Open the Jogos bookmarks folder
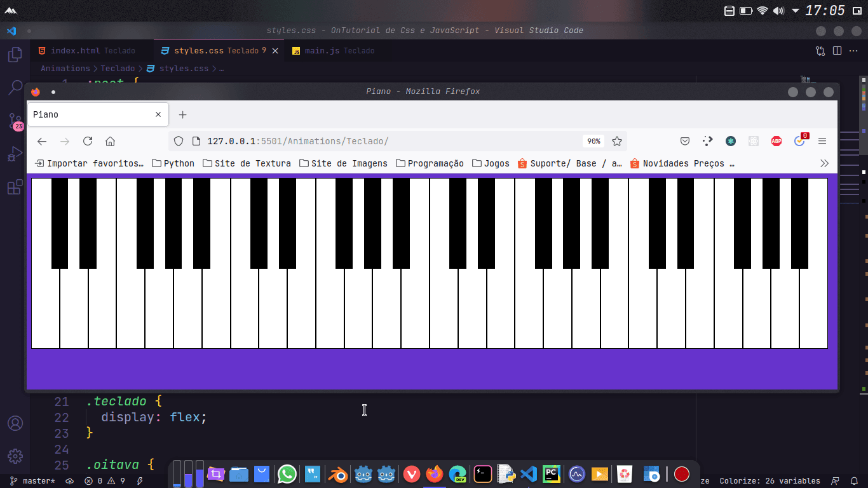The image size is (868, 488). pyautogui.click(x=491, y=163)
